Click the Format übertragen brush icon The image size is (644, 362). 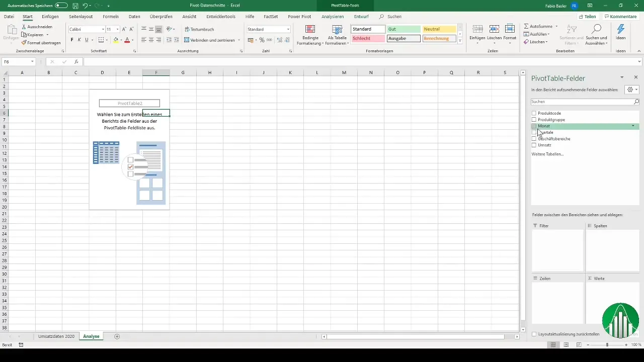pyautogui.click(x=24, y=43)
